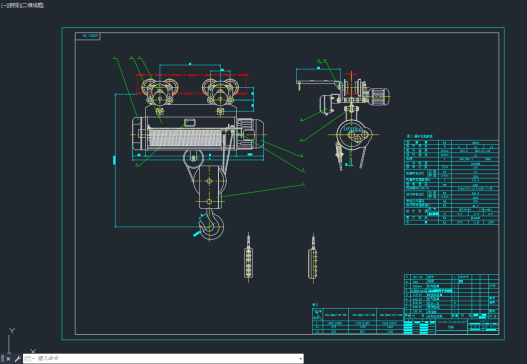
Task: Open the viewport [-] control menu
Action: click(x=3, y=5)
